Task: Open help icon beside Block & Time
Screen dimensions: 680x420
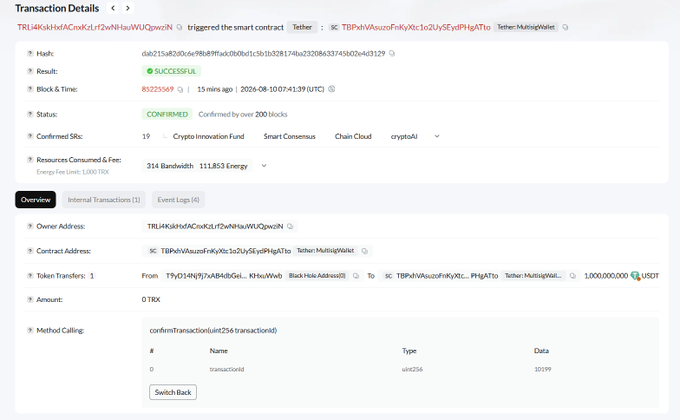Action: point(30,89)
